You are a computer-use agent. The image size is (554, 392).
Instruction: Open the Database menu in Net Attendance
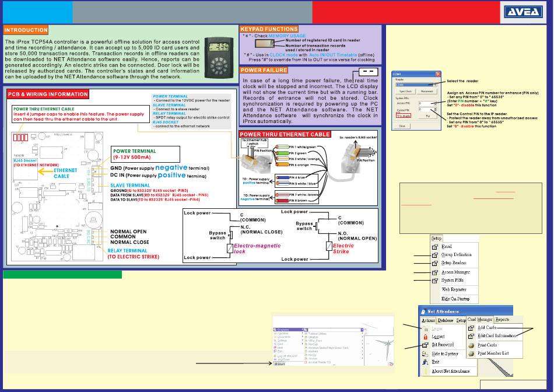(x=446, y=321)
